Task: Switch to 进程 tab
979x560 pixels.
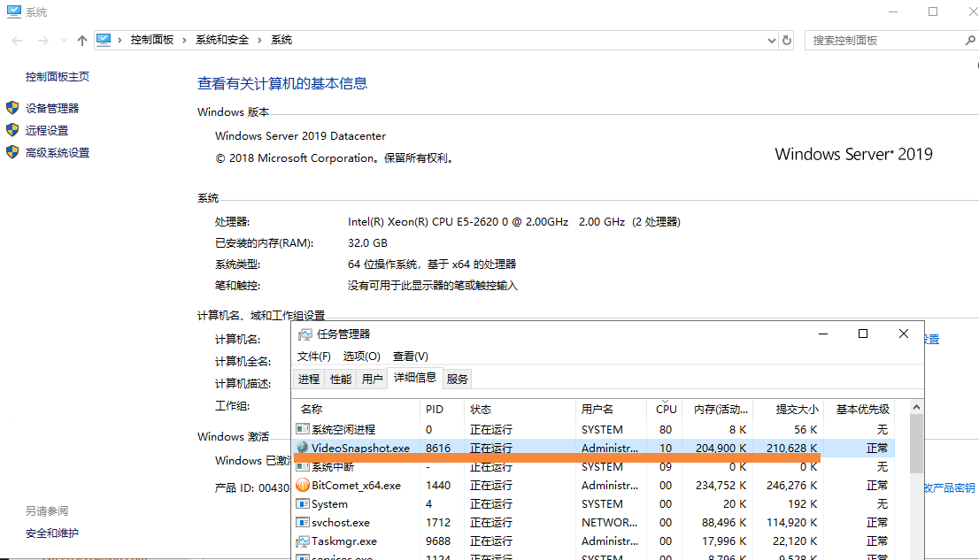Action: coord(308,379)
